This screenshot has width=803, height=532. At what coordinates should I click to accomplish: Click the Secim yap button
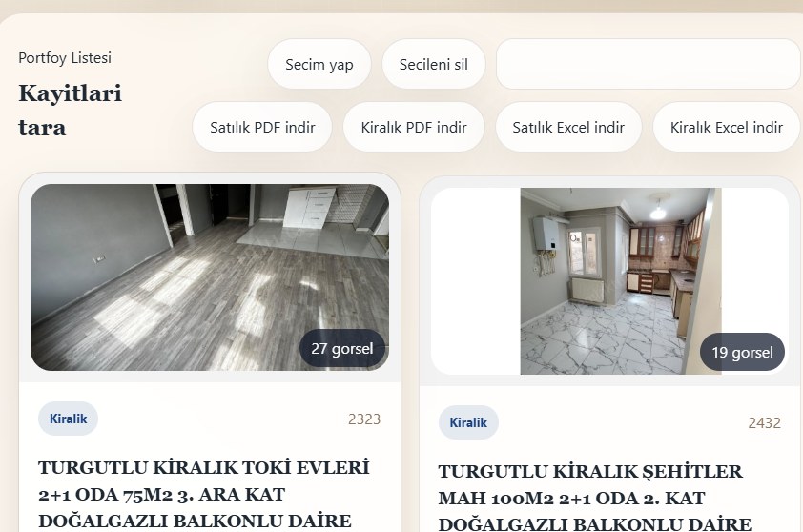click(319, 65)
